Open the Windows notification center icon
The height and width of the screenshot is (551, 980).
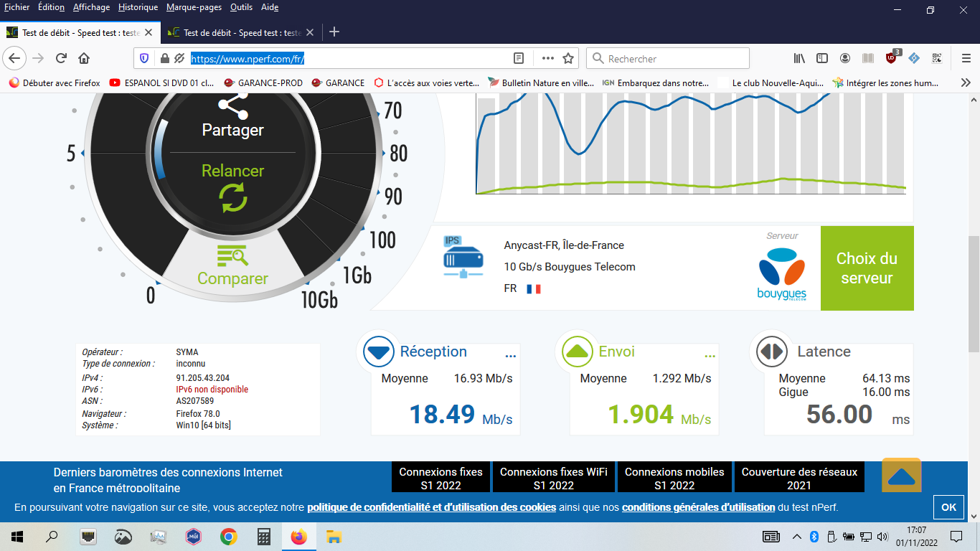(x=956, y=537)
